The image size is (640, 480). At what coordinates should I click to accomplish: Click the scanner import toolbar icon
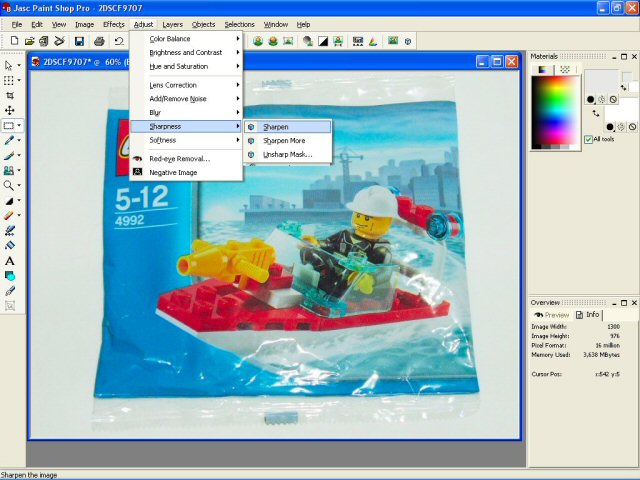tap(60, 41)
